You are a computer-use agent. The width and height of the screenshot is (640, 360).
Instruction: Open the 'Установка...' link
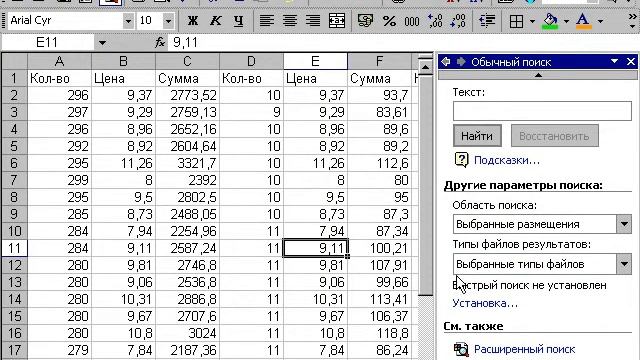[x=485, y=303]
